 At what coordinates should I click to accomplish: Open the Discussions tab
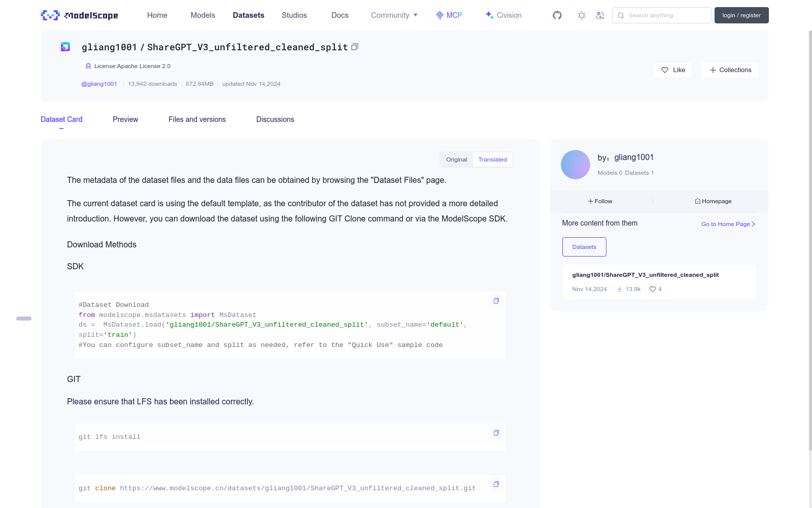[275, 119]
